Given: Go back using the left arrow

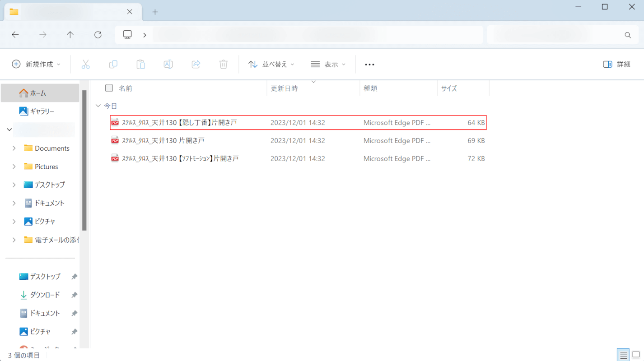Looking at the screenshot, I should pos(15,35).
